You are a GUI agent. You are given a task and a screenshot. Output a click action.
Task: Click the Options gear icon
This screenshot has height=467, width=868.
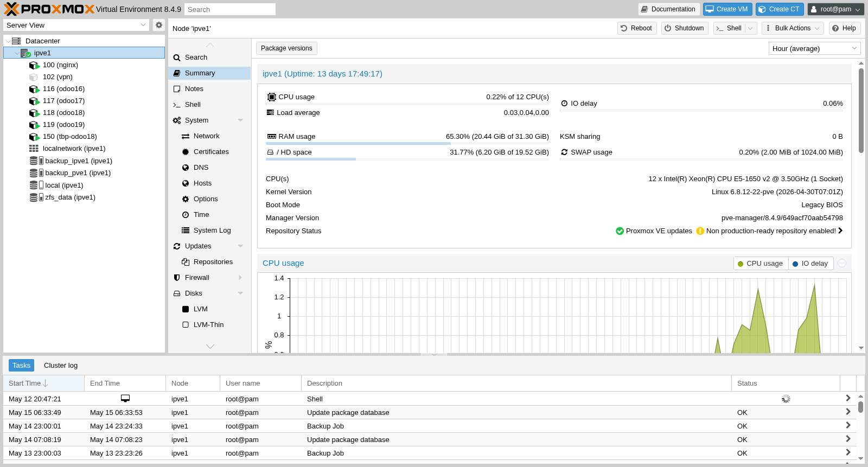[186, 199]
